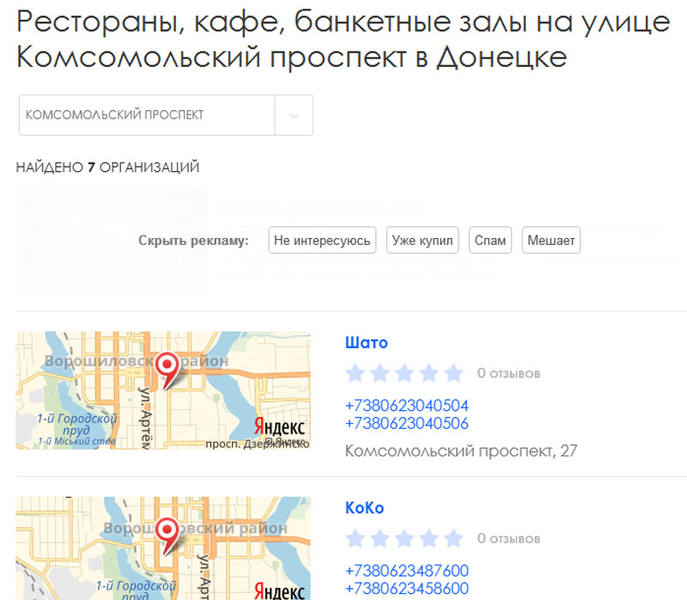Click the 'Найдено 7 организаций' count text

point(108,167)
